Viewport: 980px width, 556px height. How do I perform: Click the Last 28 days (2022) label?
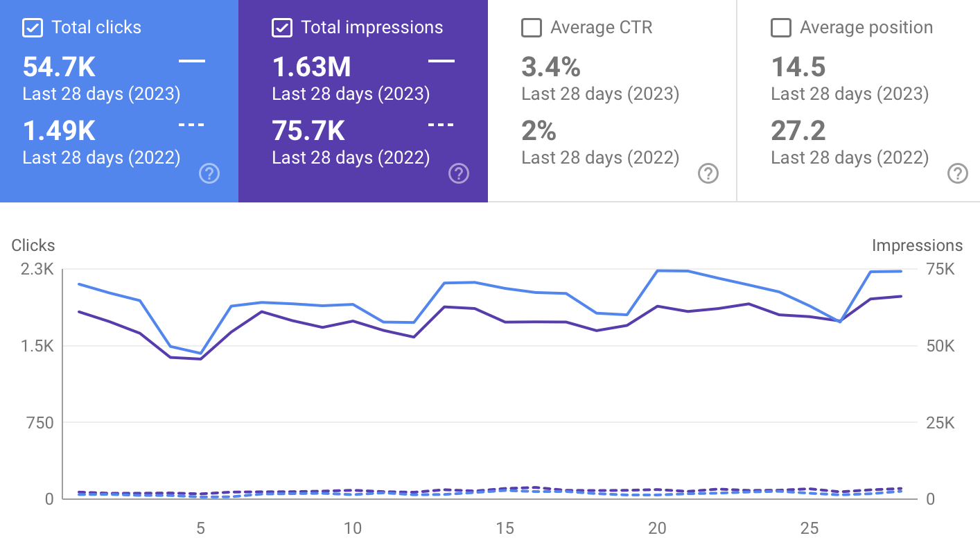click(x=101, y=157)
